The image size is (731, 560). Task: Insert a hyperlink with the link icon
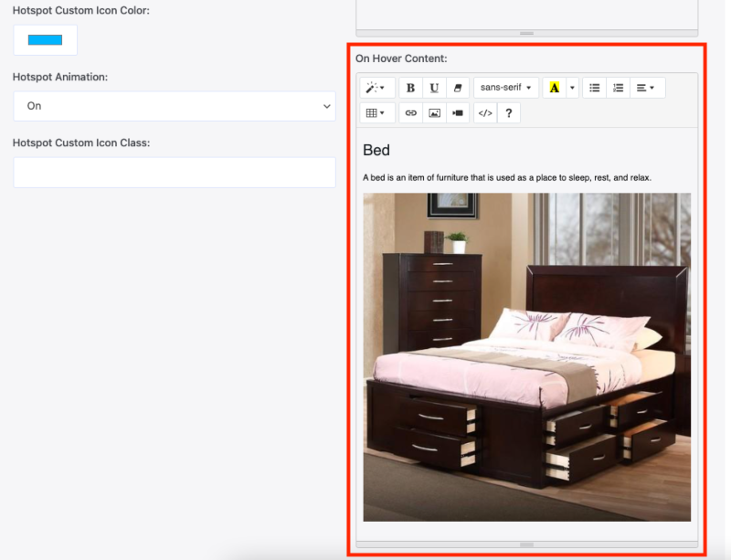(410, 113)
